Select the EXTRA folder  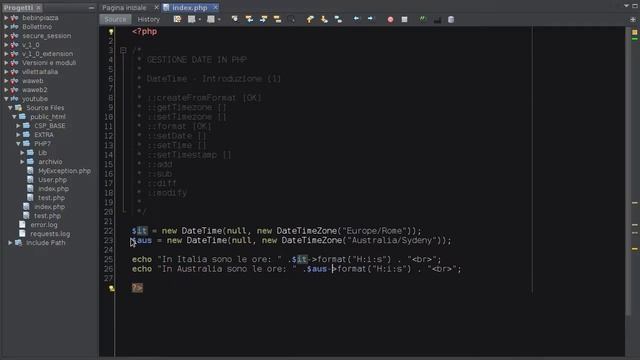coord(44,135)
